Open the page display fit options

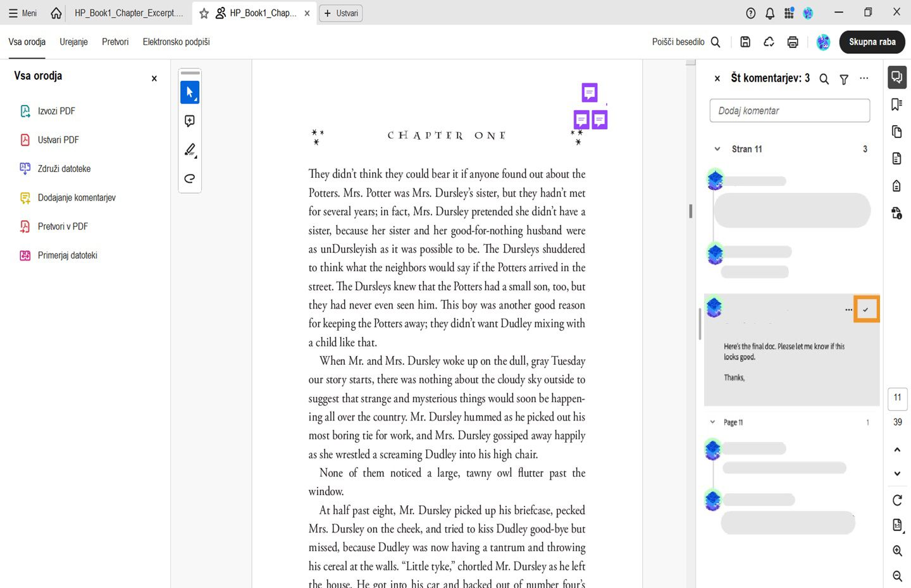click(897, 525)
